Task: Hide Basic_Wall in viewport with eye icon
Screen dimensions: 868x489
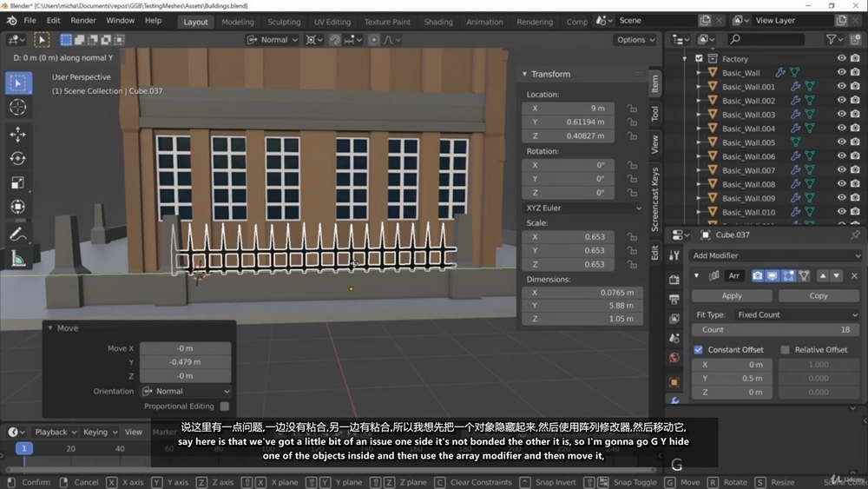Action: click(841, 73)
